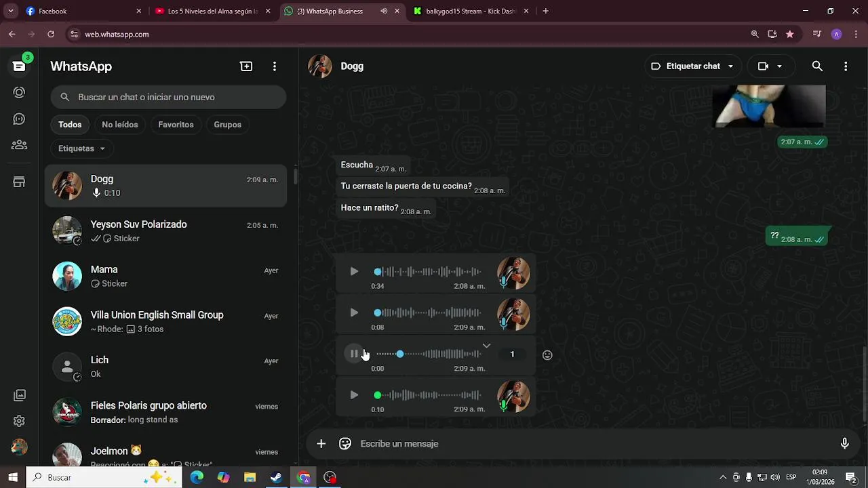Screen dimensions: 868x488
Task: Open the emoji and sticker picker
Action: pos(345,444)
